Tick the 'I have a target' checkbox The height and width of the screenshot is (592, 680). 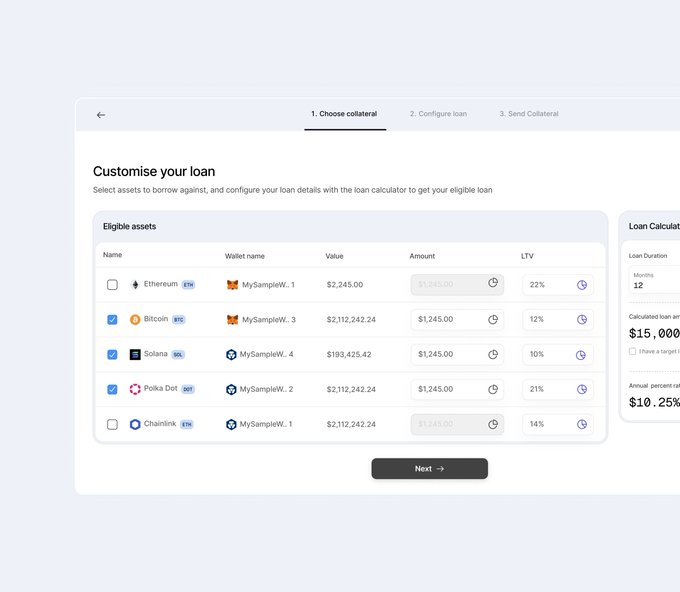[x=632, y=351]
